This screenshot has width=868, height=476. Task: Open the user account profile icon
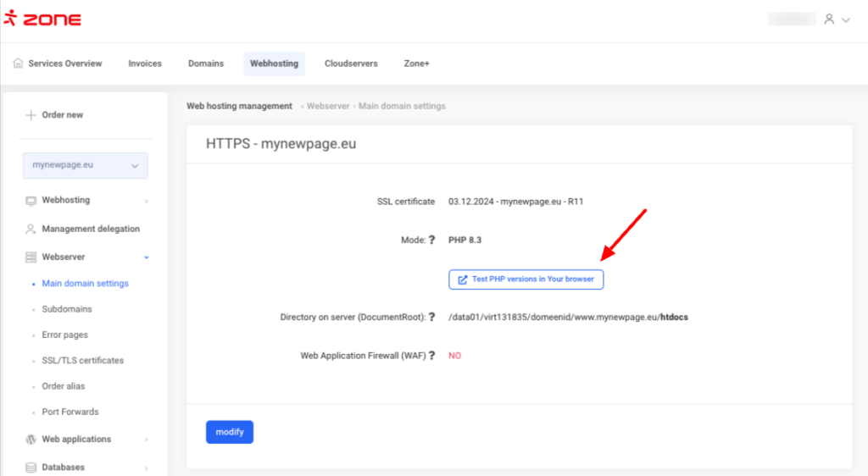pos(829,19)
